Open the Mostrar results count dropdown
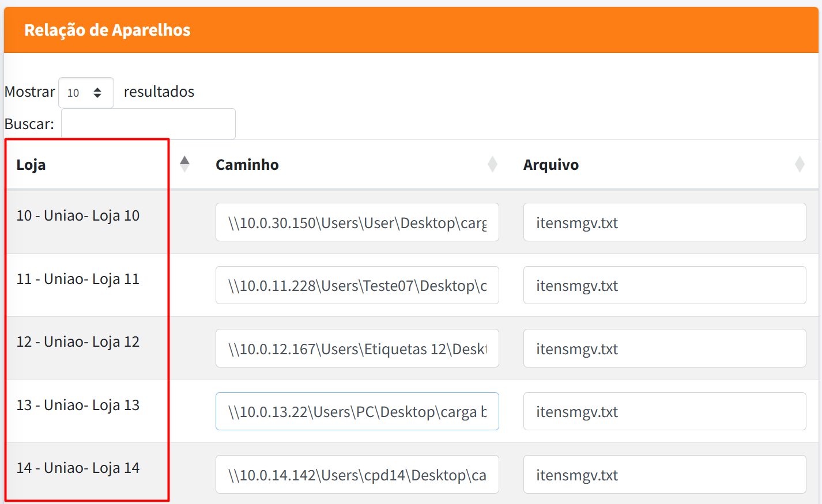822x504 pixels. [86, 93]
